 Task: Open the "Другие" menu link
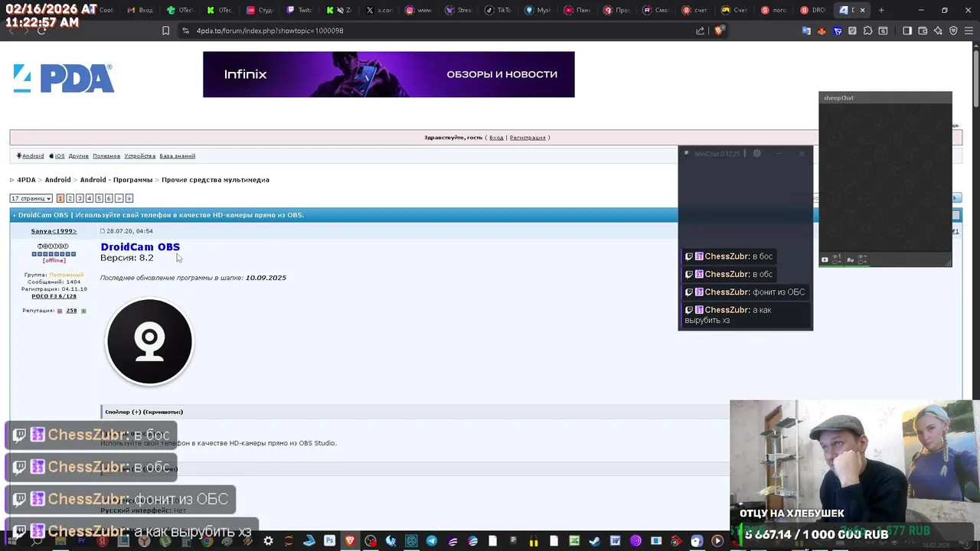(x=79, y=156)
